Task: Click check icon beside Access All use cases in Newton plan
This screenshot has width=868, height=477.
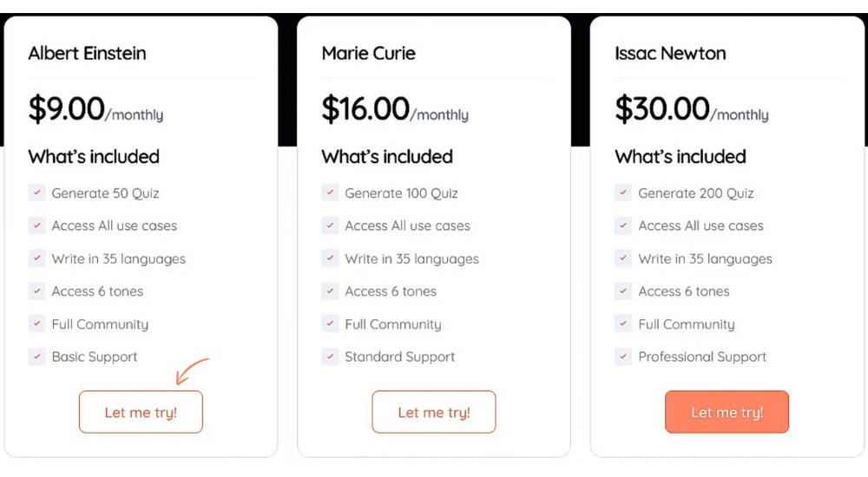Action: tap(623, 225)
